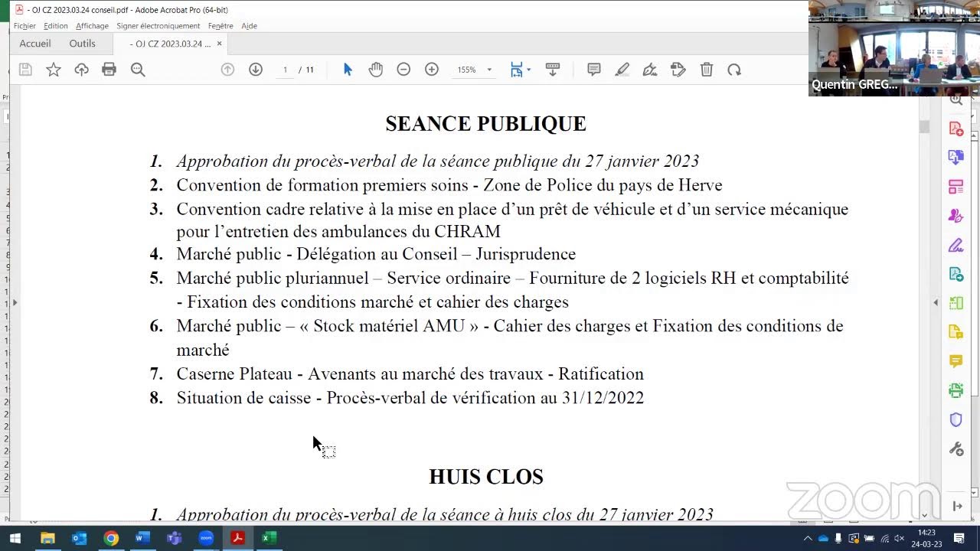
Task: Rotate the page with the rotate icon
Action: click(x=734, y=70)
